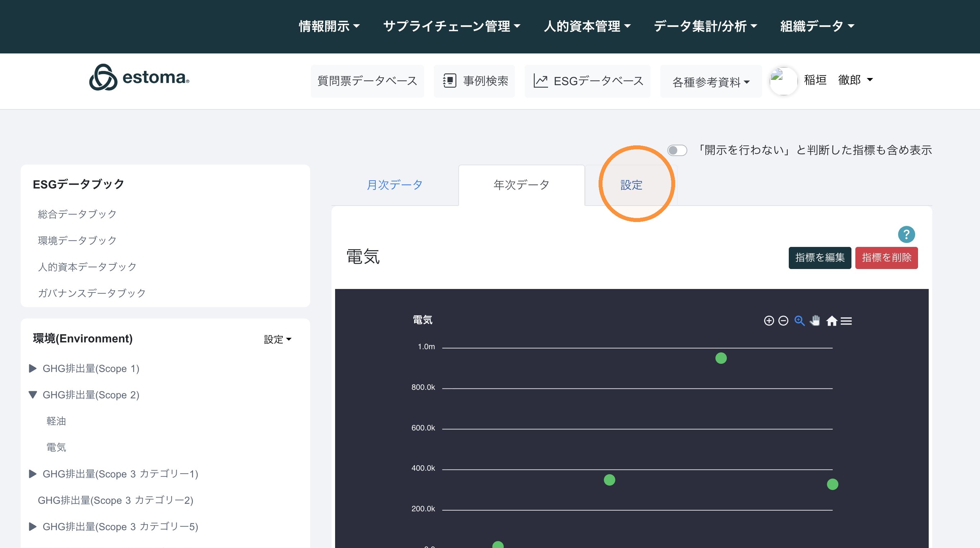Click the 指標を編集 button
The image size is (980, 548).
tap(820, 258)
